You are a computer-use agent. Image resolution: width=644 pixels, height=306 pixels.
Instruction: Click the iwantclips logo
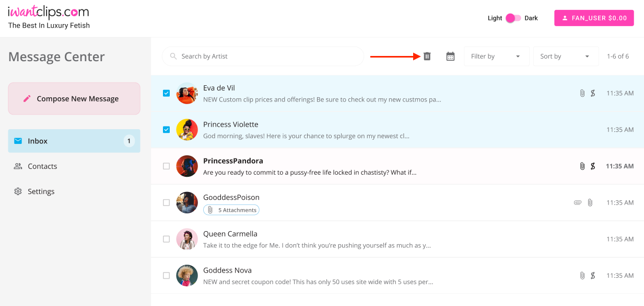pyautogui.click(x=49, y=12)
